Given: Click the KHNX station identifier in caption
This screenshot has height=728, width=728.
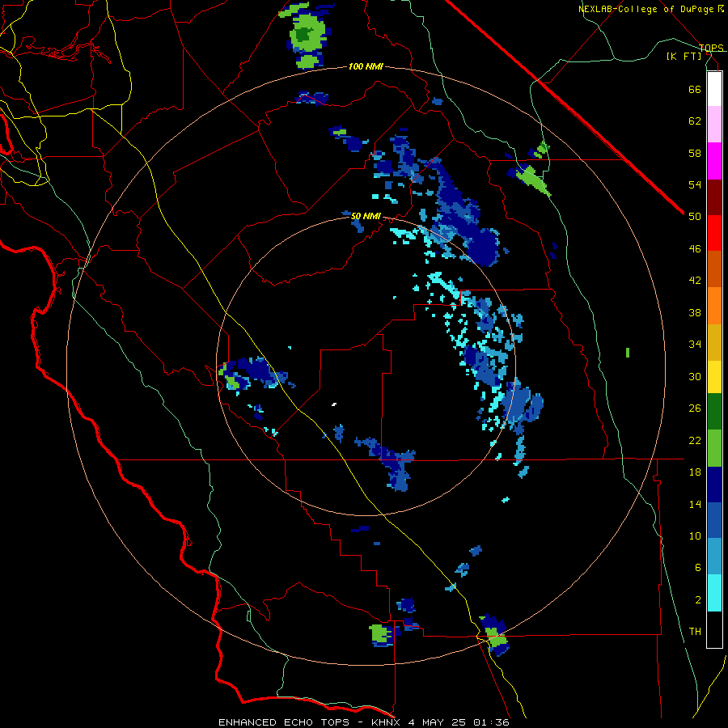Looking at the screenshot, I should (387, 722).
